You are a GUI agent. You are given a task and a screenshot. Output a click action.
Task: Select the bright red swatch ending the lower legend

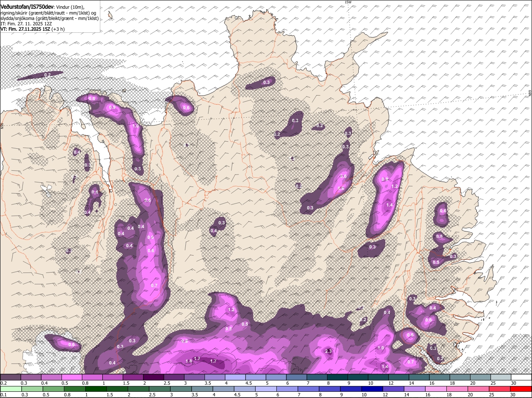pos(521,389)
